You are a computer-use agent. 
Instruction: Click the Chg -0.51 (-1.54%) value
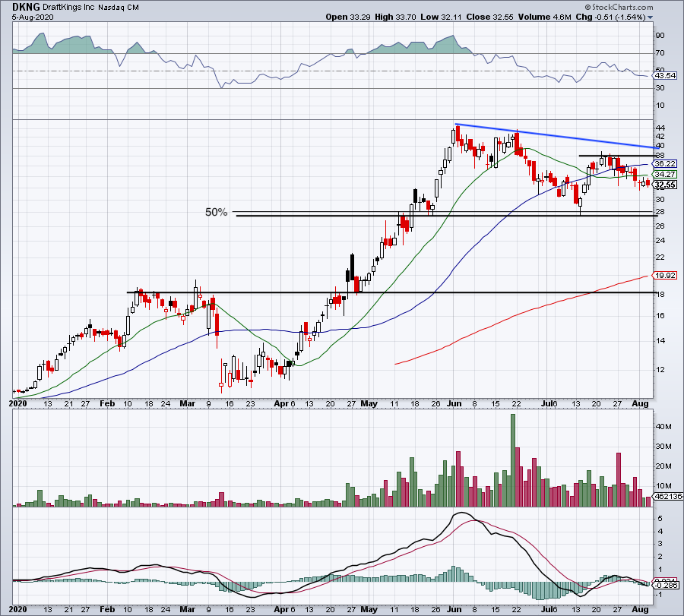click(x=610, y=17)
